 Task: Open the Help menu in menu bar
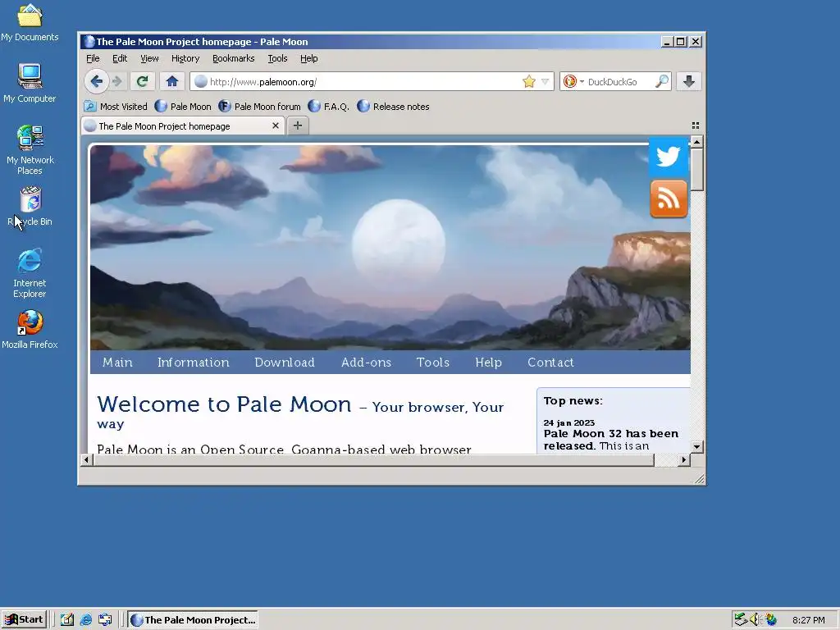pos(308,58)
